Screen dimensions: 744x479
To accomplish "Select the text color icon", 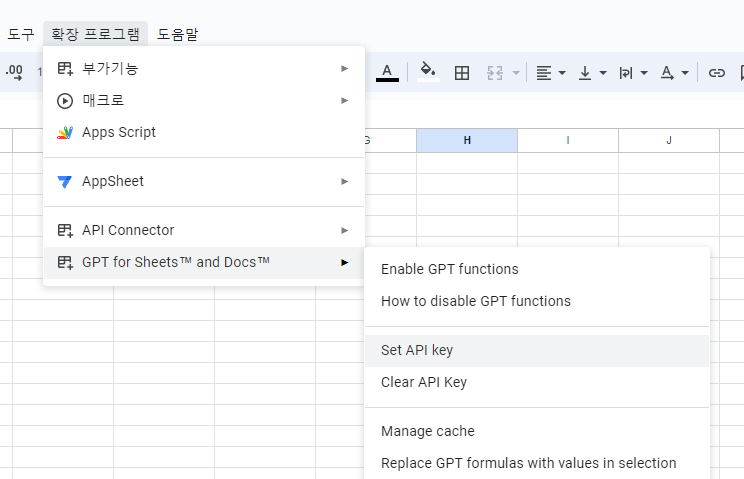I will pos(387,73).
